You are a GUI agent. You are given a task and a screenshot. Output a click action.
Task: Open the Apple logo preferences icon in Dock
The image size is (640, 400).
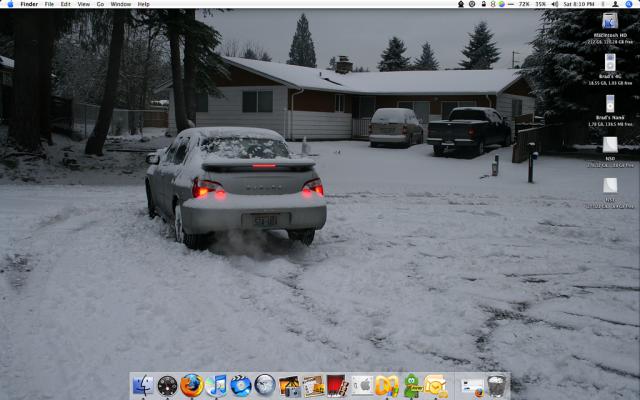click(x=362, y=386)
